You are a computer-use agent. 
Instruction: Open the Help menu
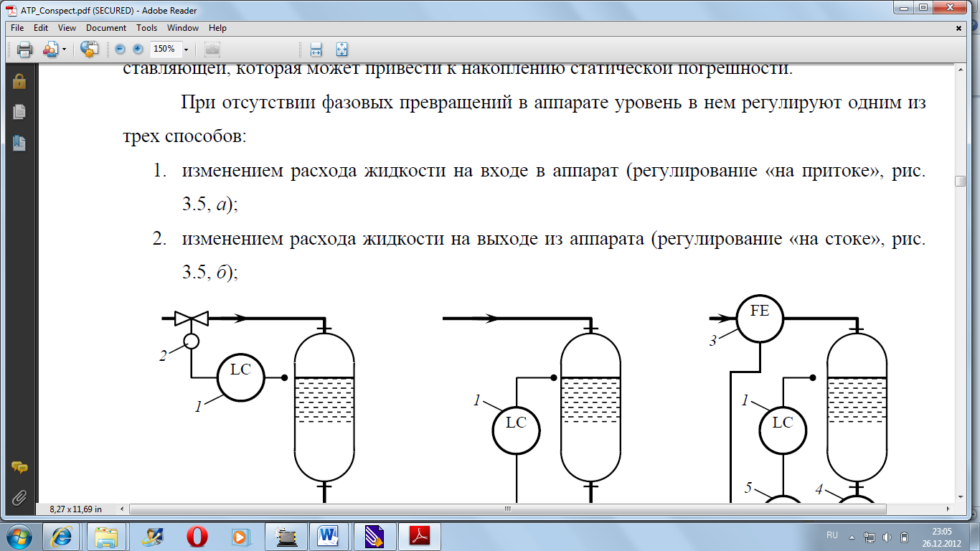point(217,28)
